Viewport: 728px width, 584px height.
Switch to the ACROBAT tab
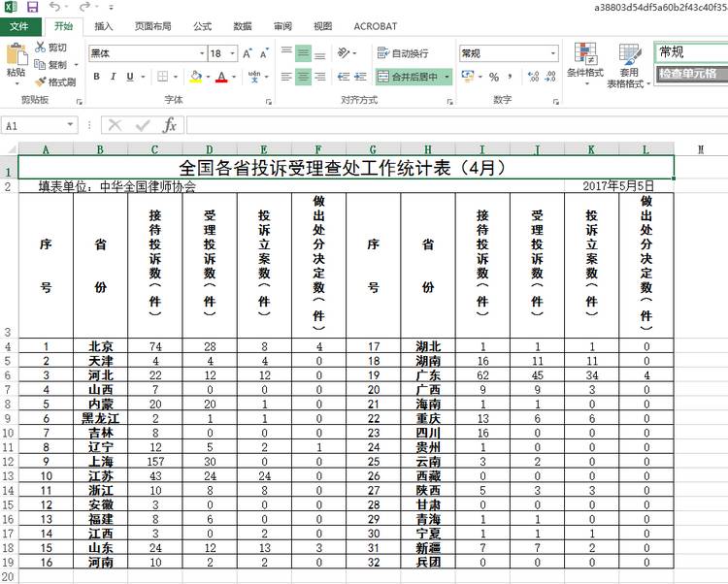point(375,26)
